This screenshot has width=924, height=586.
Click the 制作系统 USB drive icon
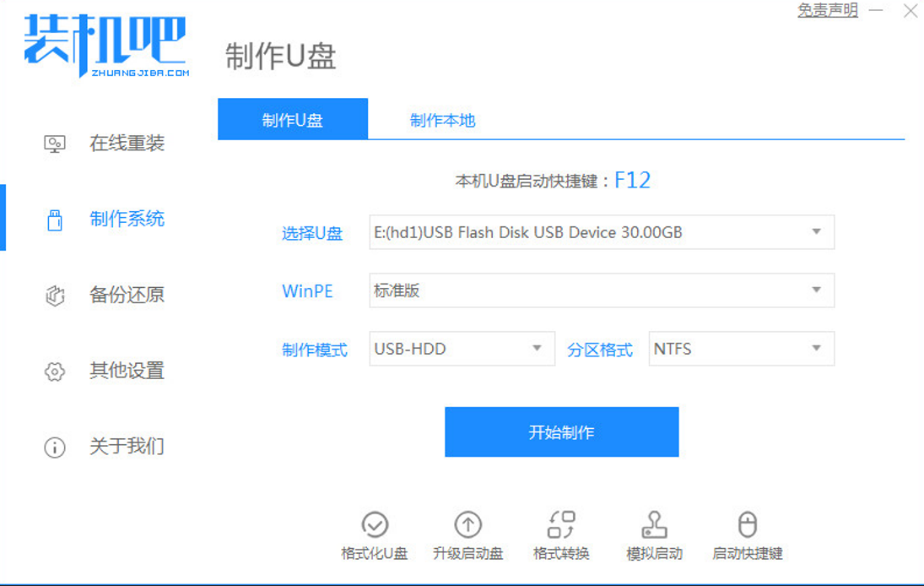pos(55,220)
